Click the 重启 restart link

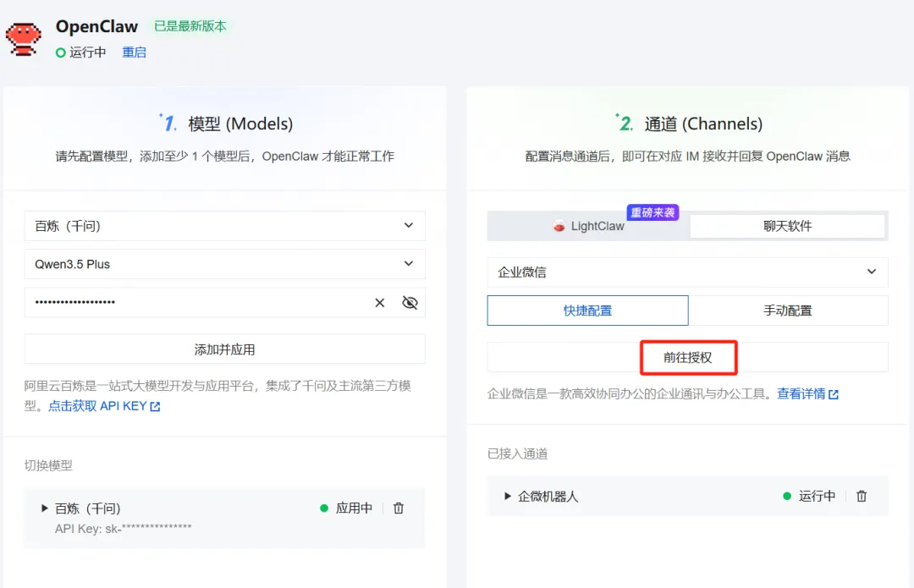coord(134,52)
